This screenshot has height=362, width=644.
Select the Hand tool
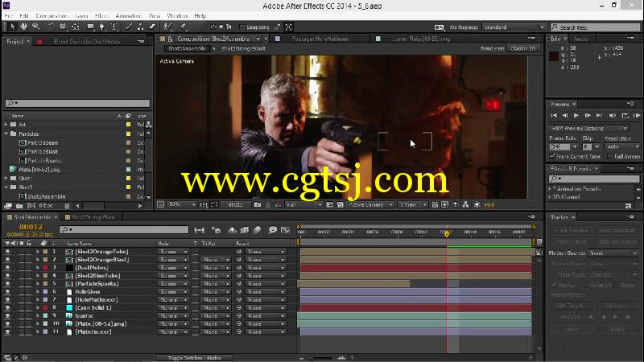pos(24,27)
